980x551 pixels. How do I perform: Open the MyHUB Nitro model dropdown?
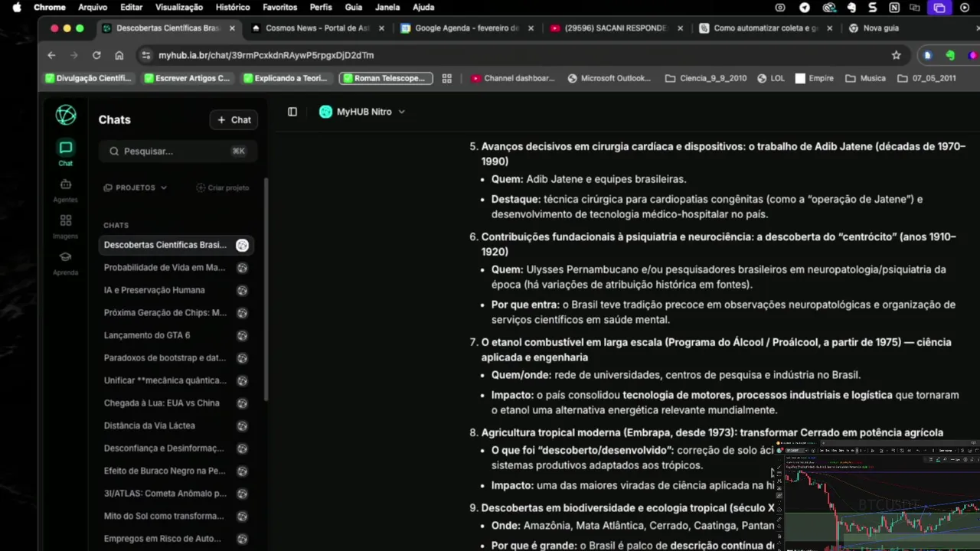click(362, 112)
